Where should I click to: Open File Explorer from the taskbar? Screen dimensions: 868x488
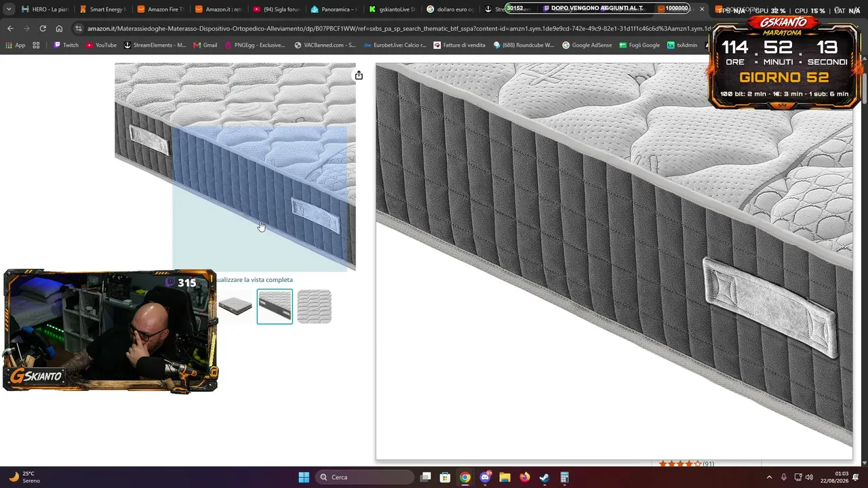click(x=505, y=477)
